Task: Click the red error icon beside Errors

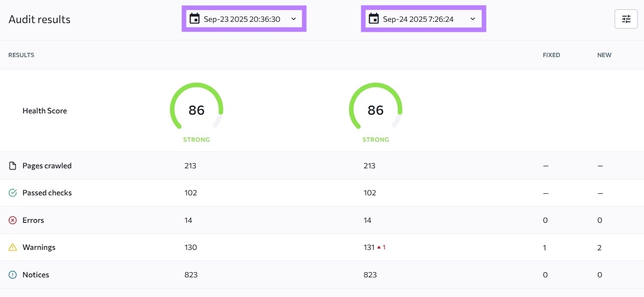Action: pyautogui.click(x=12, y=220)
